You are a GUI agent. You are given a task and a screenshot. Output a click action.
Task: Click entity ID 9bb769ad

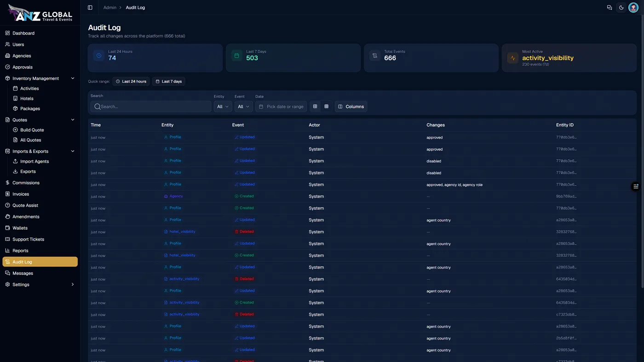pos(566,197)
